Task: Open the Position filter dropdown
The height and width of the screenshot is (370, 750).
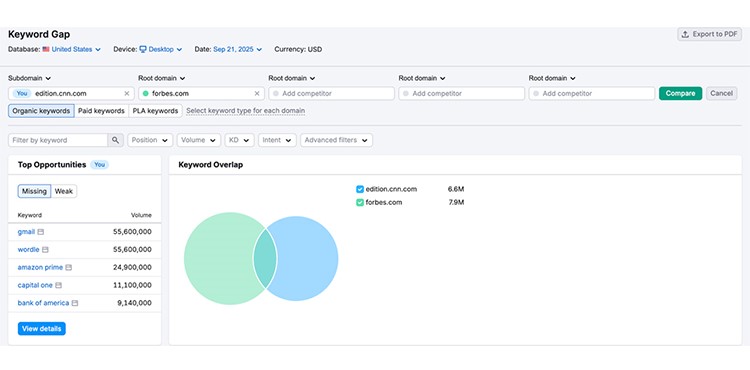Action: click(x=150, y=140)
